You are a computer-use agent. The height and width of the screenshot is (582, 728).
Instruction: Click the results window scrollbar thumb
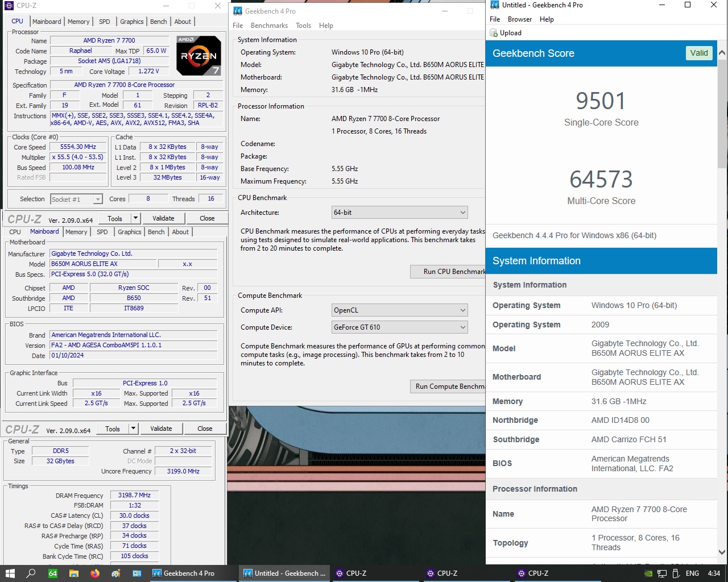coord(722,114)
